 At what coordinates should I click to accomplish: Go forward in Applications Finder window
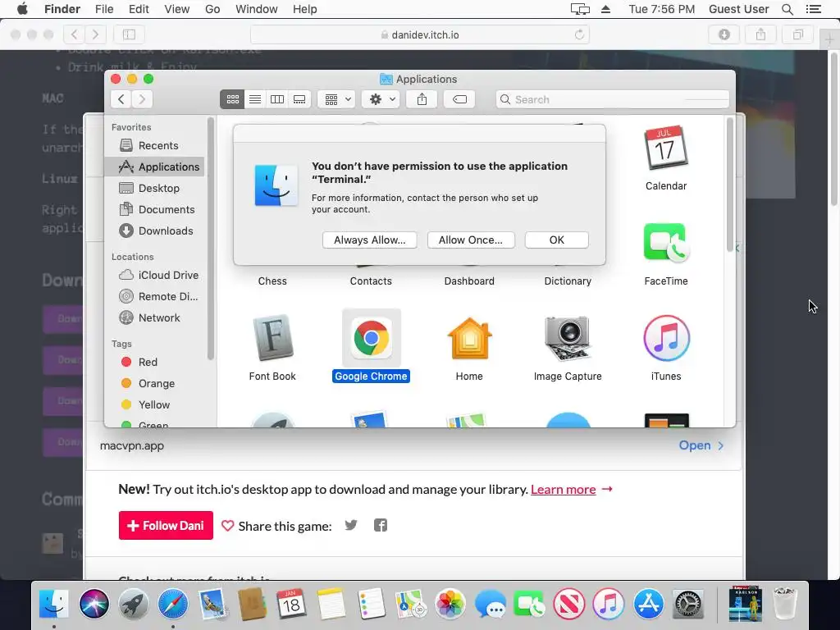click(x=142, y=99)
